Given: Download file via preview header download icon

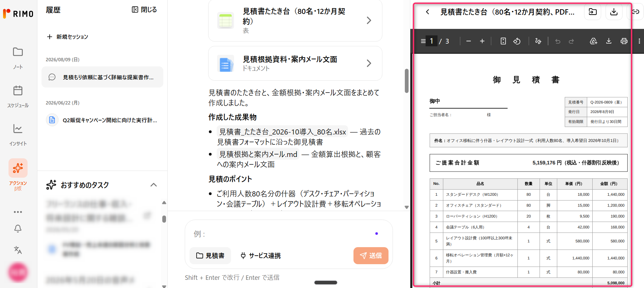Looking at the screenshot, I should pyautogui.click(x=614, y=12).
